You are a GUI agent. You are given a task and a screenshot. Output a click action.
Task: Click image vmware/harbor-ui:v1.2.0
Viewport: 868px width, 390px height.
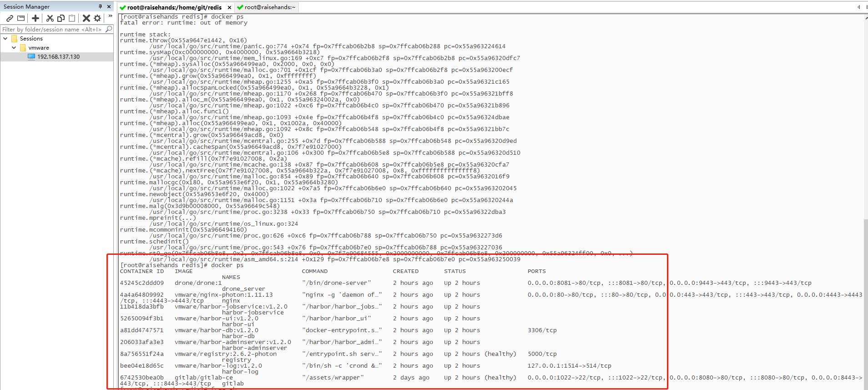click(216, 319)
